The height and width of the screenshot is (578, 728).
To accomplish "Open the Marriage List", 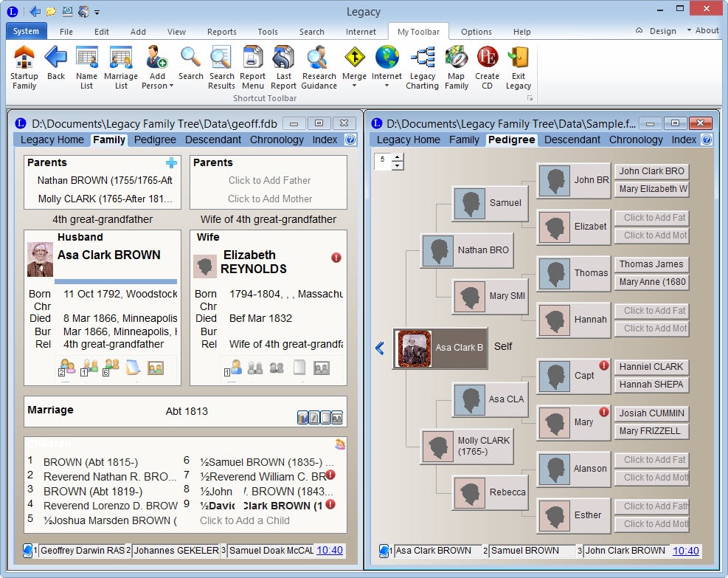I will [121, 68].
